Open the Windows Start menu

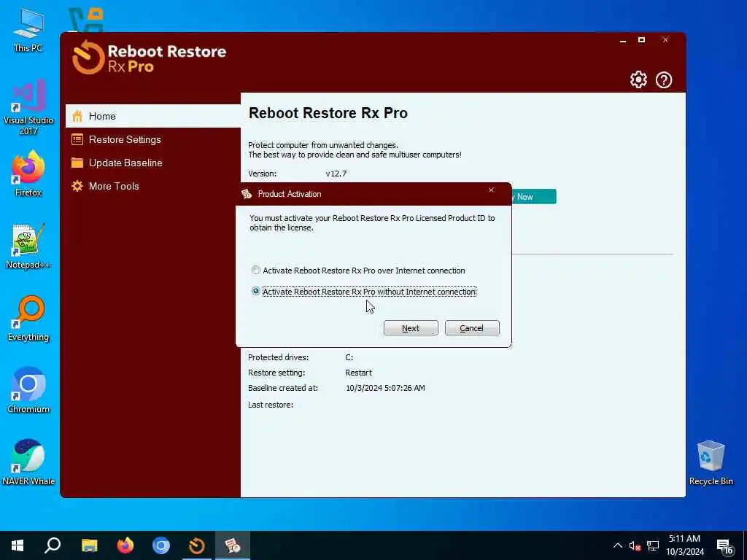18,545
